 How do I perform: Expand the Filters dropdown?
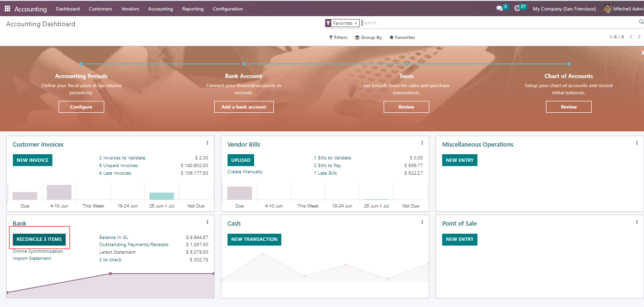338,38
